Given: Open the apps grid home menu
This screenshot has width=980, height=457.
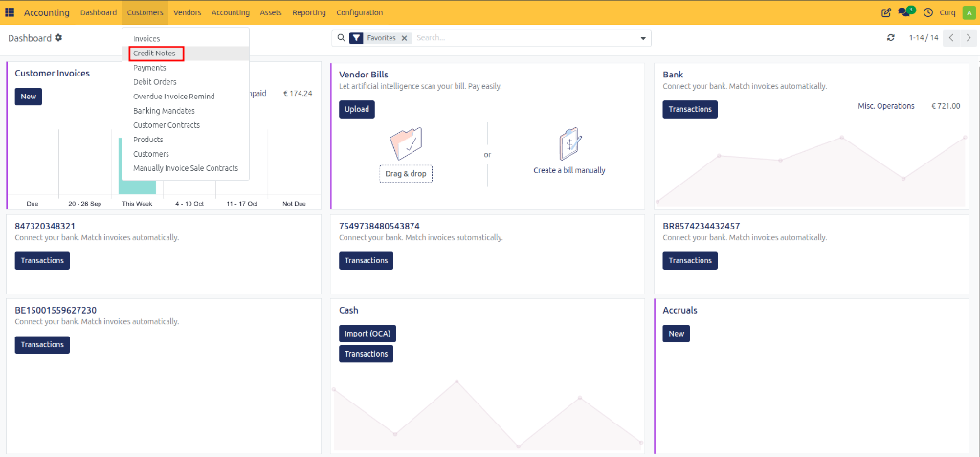Looking at the screenshot, I should 10,12.
